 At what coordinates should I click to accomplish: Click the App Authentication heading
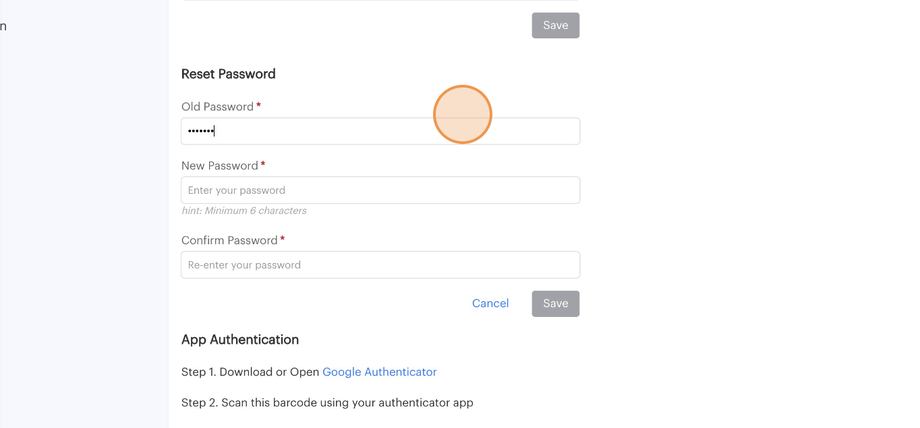240,340
